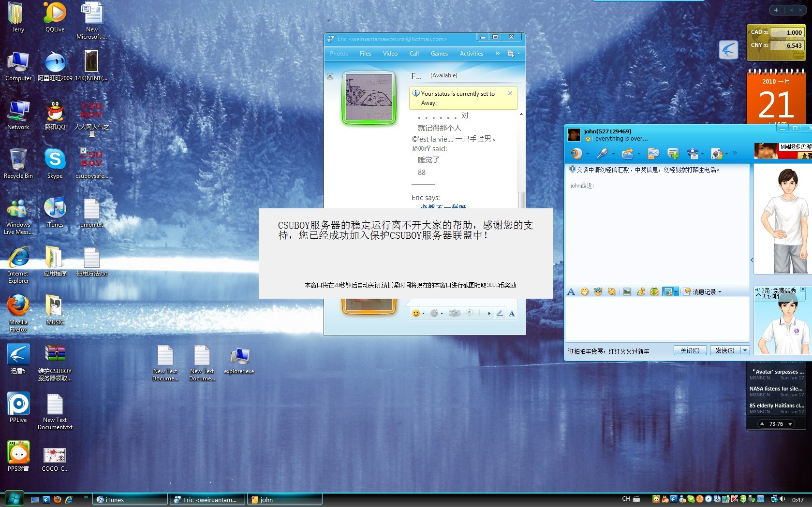Open emoticon picker in Messenger window
Image resolution: width=812 pixels, height=507 pixels.
tap(415, 313)
